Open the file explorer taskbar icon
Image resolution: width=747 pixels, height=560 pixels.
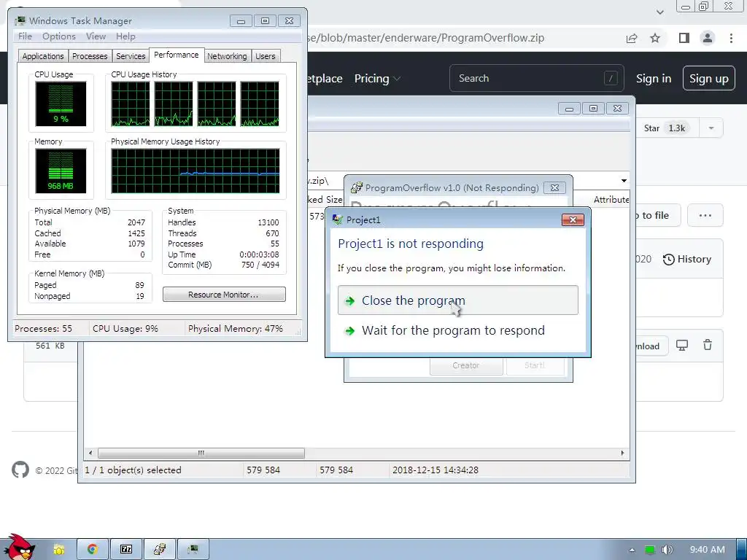[x=58, y=550]
